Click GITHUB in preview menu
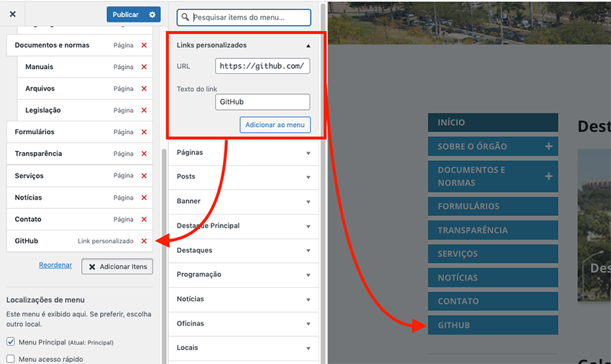 click(493, 325)
